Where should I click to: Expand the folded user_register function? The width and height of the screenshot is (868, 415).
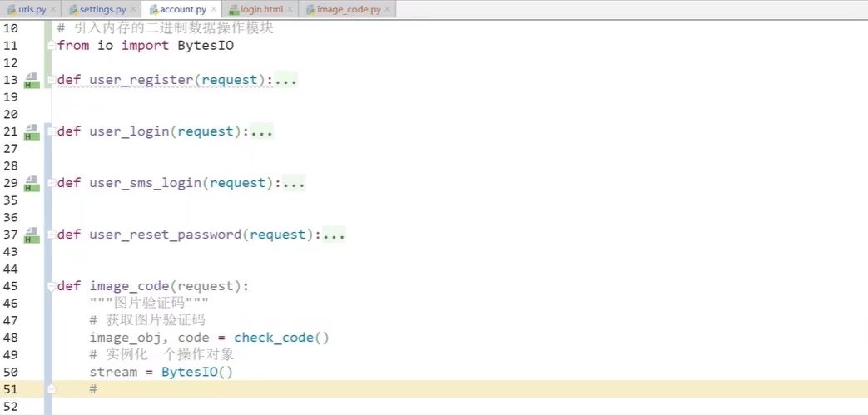pyautogui.click(x=52, y=80)
